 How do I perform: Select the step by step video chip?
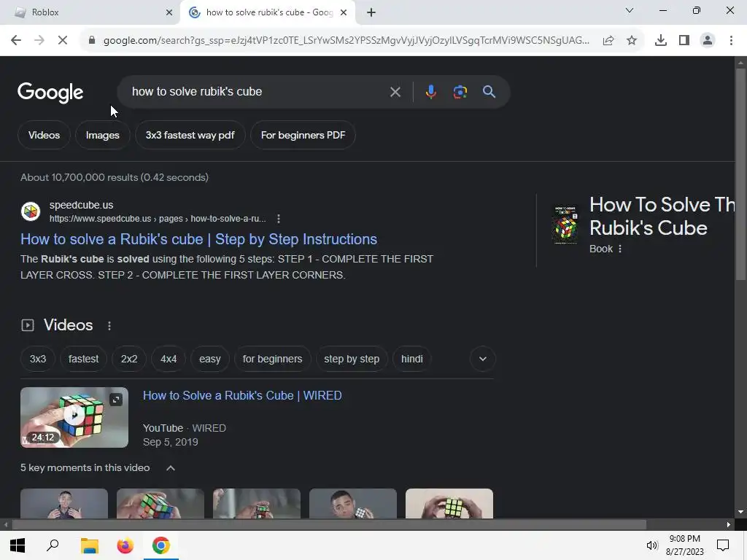tap(352, 359)
